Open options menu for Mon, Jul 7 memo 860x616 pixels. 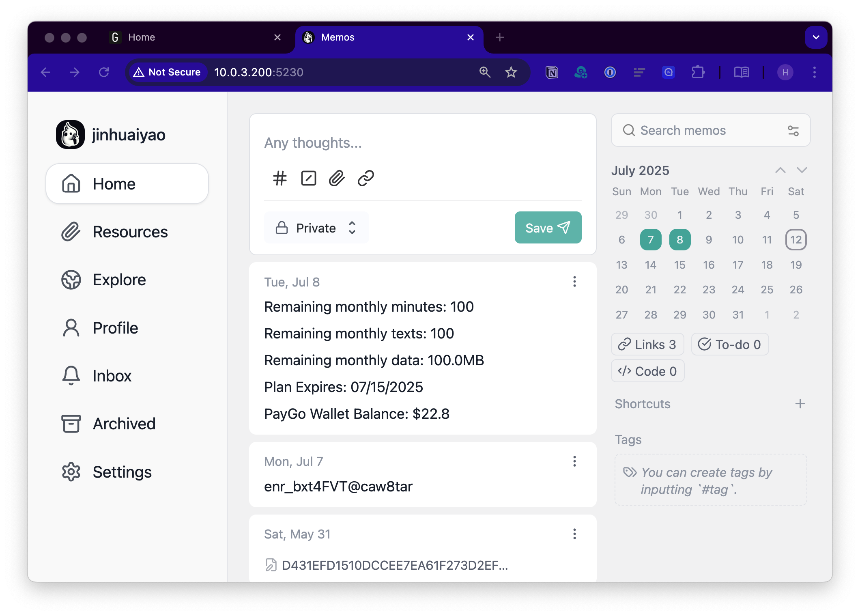[574, 461]
